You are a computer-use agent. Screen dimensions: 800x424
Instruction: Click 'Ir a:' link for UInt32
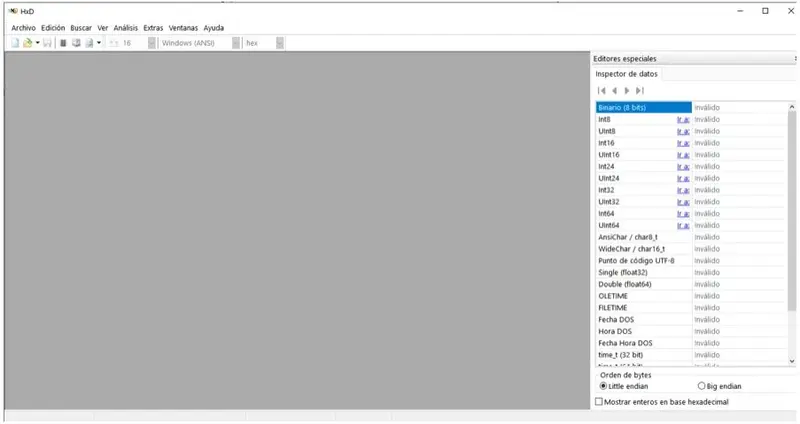click(x=683, y=202)
